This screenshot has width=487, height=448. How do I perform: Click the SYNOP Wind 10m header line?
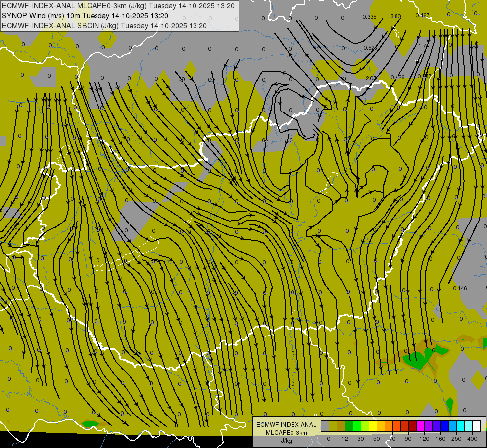(x=85, y=16)
